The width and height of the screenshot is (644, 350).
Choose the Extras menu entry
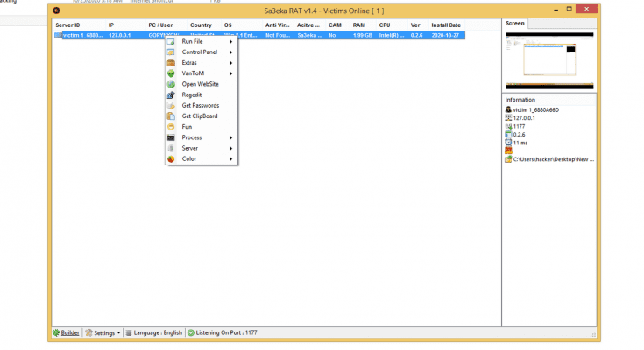tap(189, 63)
